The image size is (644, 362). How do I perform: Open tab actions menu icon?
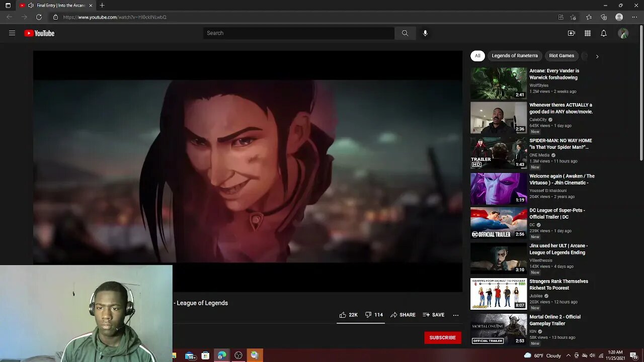[8, 6]
